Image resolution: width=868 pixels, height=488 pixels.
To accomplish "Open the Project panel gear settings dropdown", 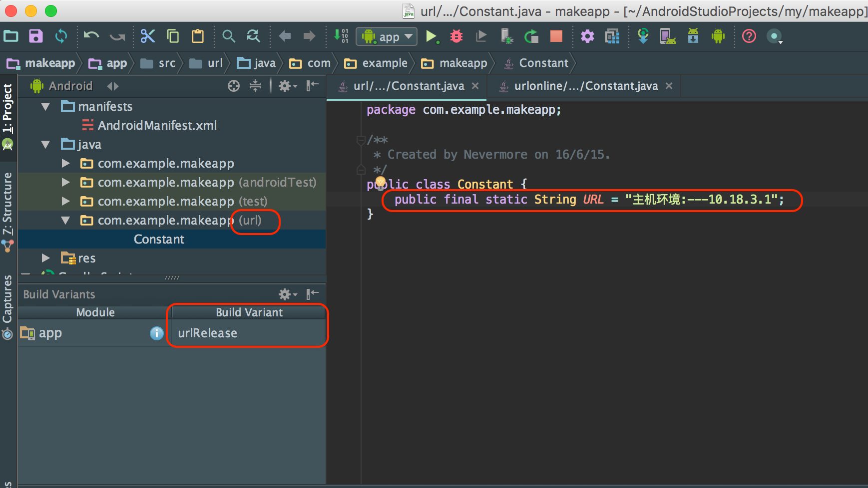I will click(288, 86).
